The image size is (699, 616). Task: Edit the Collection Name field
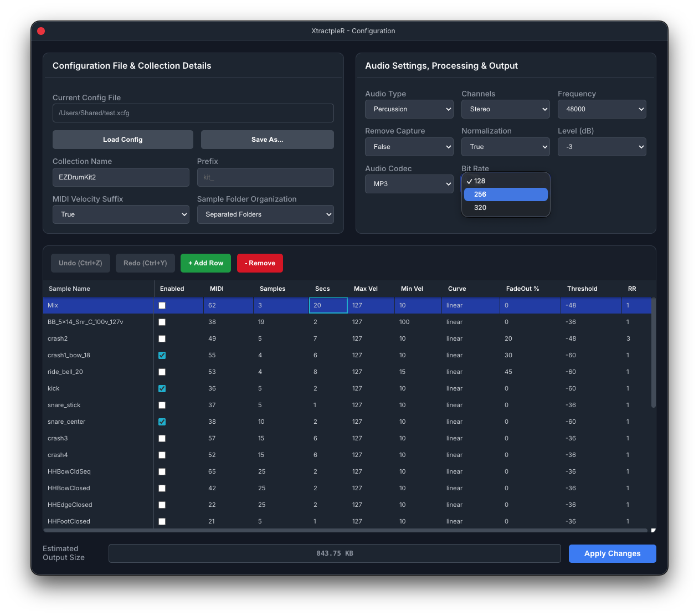coord(121,177)
